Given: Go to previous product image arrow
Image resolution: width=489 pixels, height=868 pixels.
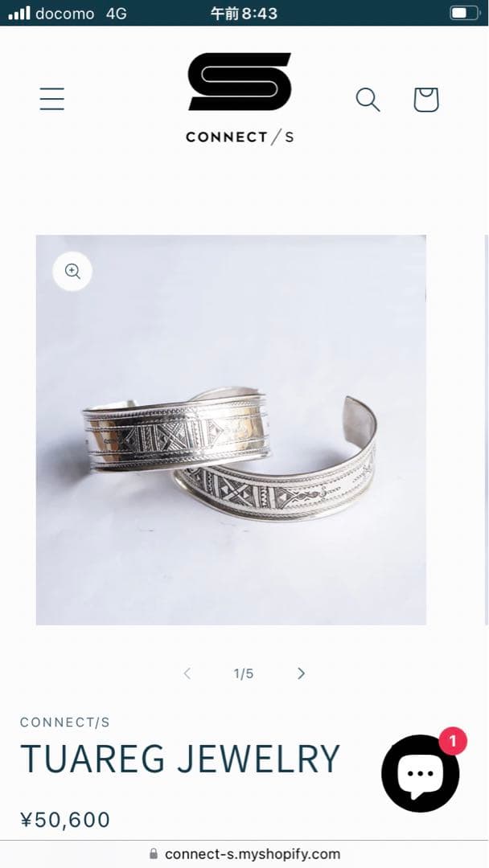Looking at the screenshot, I should click(x=187, y=674).
